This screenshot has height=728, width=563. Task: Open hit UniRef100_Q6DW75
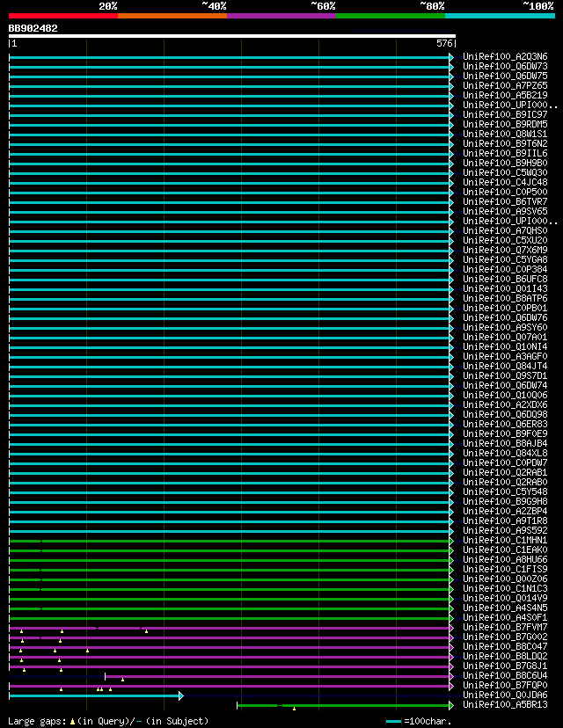505,76
